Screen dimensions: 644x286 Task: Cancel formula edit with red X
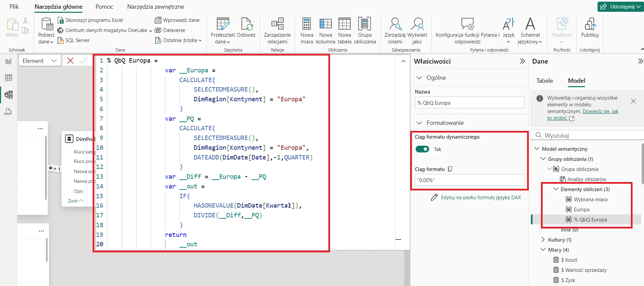70,61
